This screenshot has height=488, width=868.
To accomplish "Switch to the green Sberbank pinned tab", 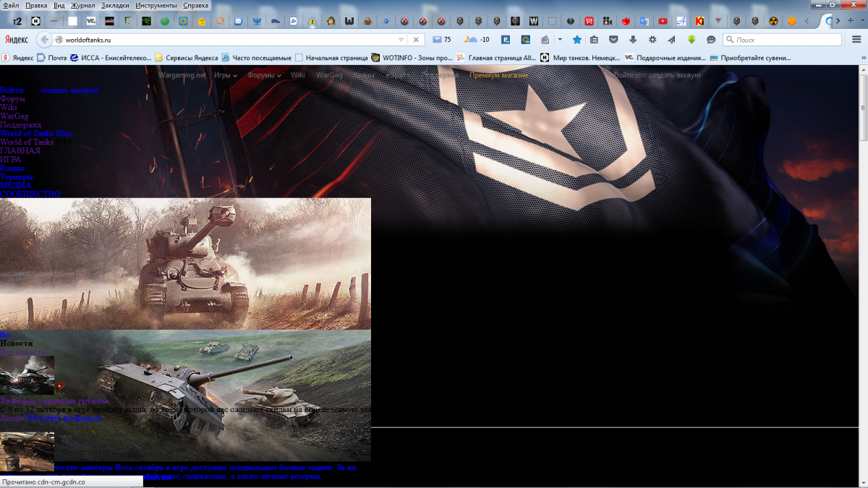I will click(x=165, y=21).
